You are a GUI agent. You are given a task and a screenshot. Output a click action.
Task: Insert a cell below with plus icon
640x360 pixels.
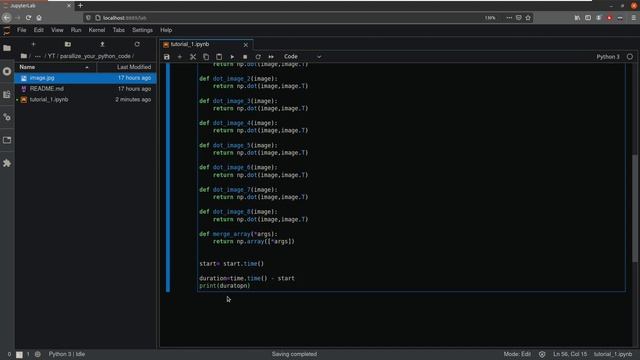(x=180, y=57)
